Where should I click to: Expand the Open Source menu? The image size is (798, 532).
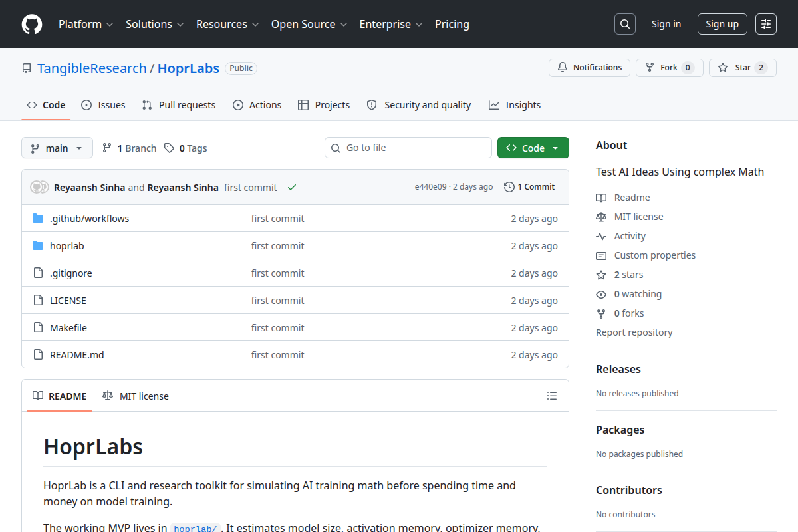[309, 24]
